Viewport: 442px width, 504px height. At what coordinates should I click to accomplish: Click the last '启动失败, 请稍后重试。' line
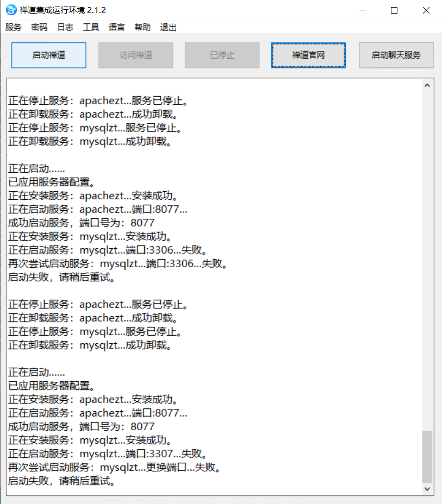(62, 481)
